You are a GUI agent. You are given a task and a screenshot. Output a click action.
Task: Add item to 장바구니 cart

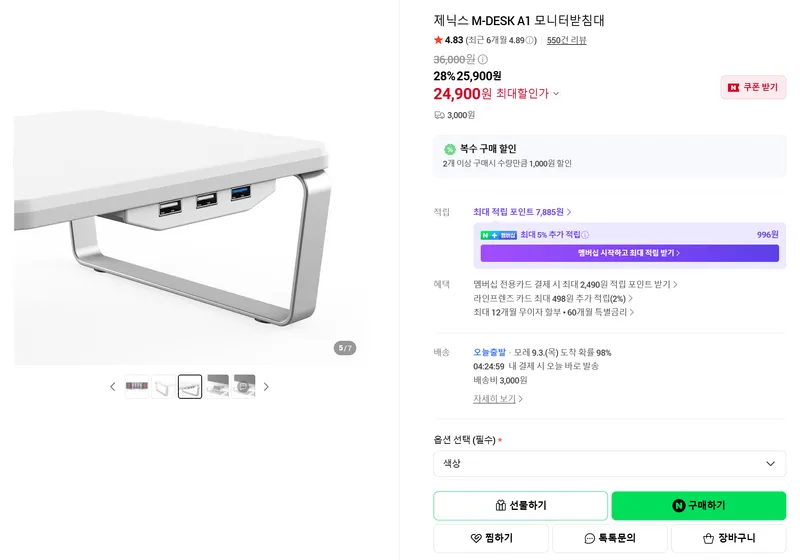[729, 538]
